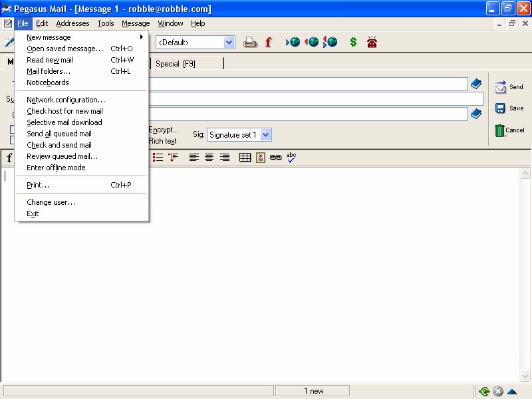Image resolution: width=532 pixels, height=399 pixels.
Task: Click the red ringing telephone icon
Action: coord(372,42)
